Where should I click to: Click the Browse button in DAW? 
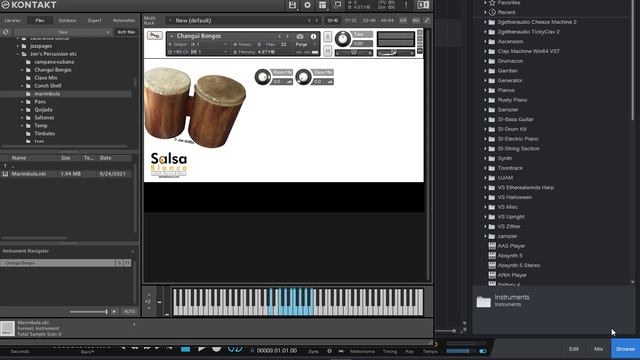(625, 349)
